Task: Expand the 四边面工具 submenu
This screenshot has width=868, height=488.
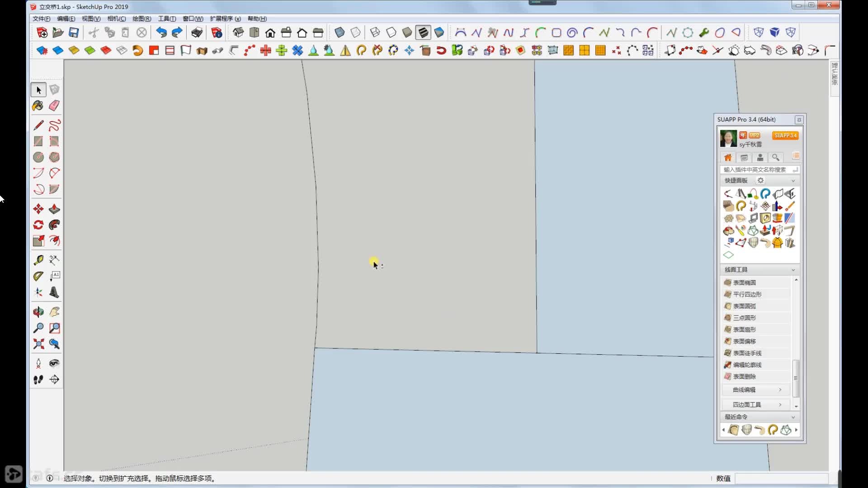Action: [756, 404]
